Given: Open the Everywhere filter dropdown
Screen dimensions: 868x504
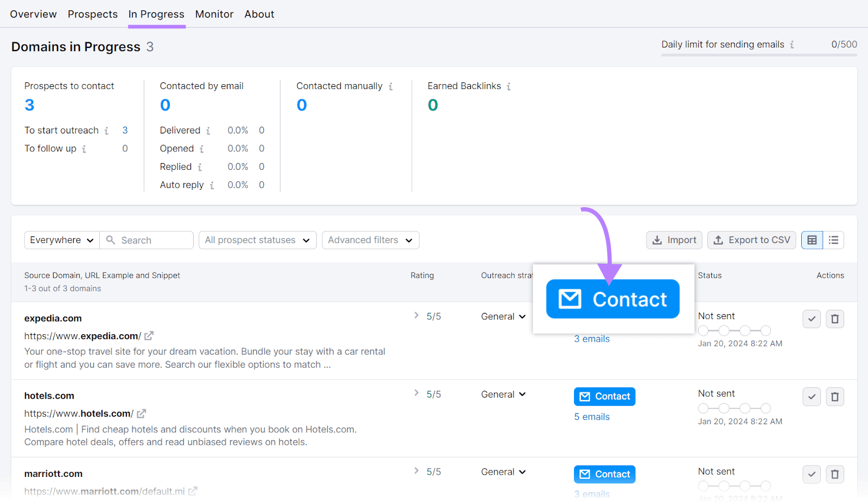Looking at the screenshot, I should pos(61,240).
